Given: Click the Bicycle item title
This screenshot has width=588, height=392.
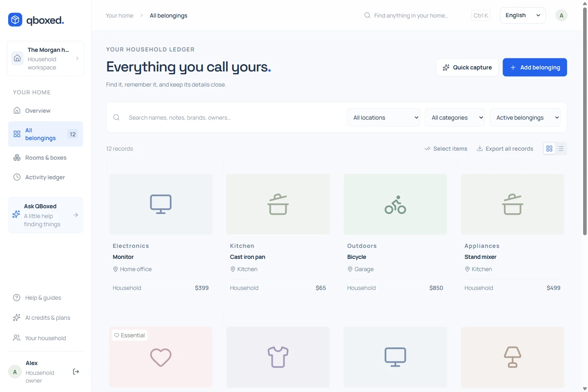Looking at the screenshot, I should click(x=356, y=257).
